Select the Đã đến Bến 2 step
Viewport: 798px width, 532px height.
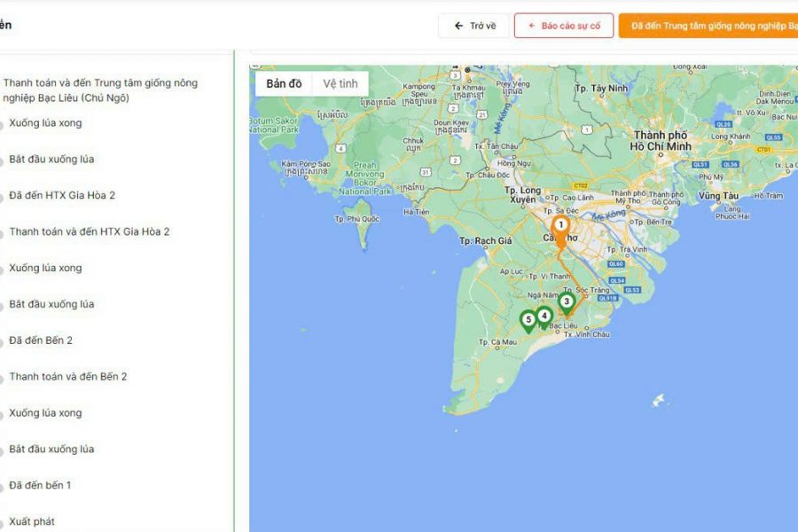point(41,340)
